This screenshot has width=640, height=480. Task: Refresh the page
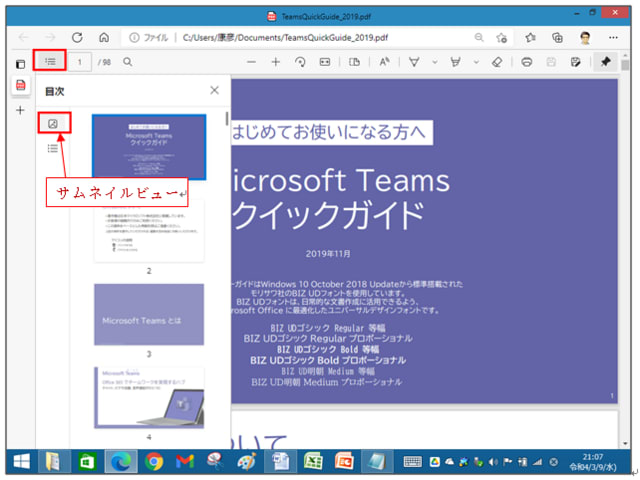(77, 38)
